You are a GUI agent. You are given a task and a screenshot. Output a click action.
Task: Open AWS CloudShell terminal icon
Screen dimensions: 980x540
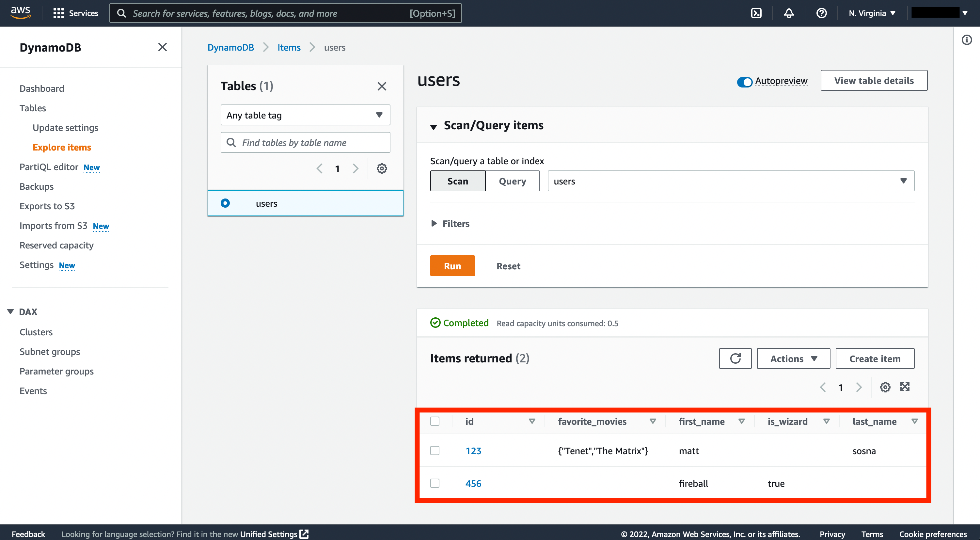click(x=756, y=13)
